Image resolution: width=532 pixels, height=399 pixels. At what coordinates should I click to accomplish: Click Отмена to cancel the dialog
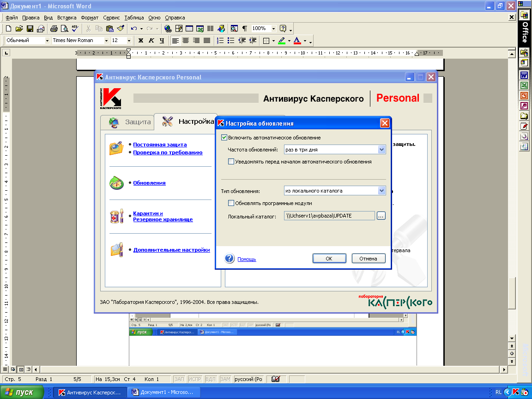pyautogui.click(x=369, y=258)
